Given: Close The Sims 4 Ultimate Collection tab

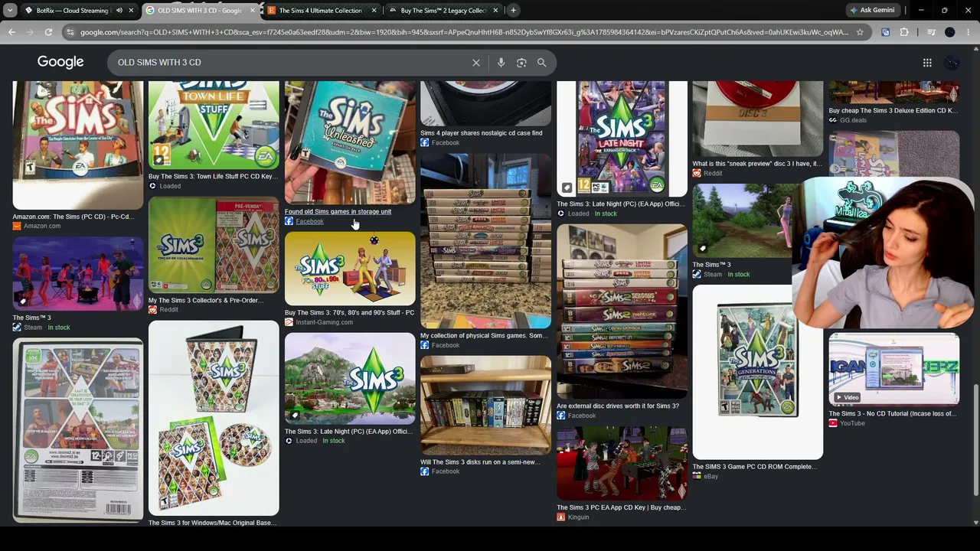Looking at the screenshot, I should (374, 11).
